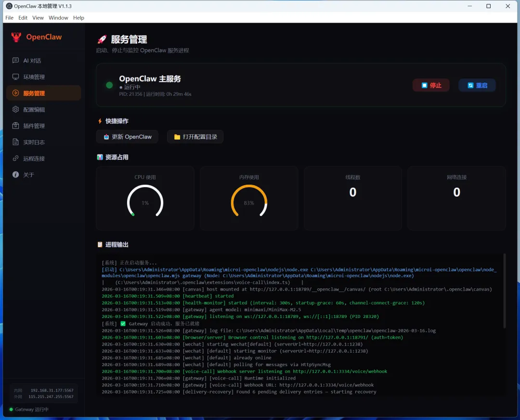Click the green Gateway status dot
Image resolution: width=520 pixels, height=420 pixels.
(x=11, y=409)
